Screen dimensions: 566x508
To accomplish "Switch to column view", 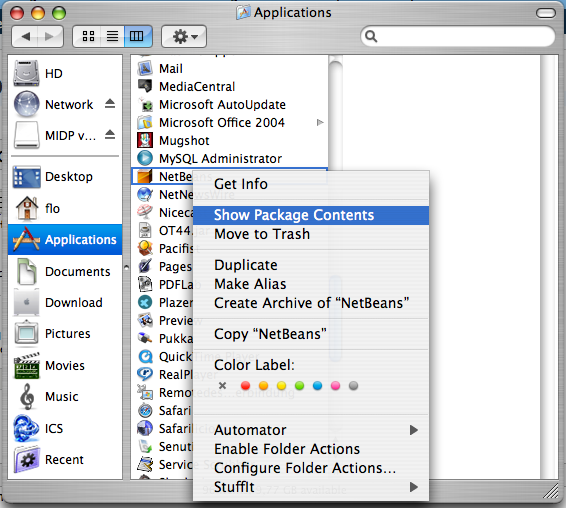I will pyautogui.click(x=137, y=36).
